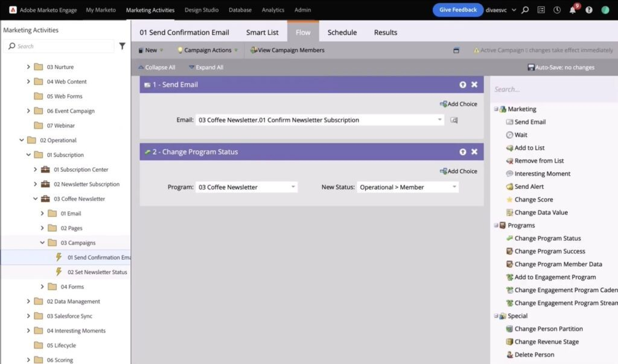Select Add to List flow action
This screenshot has width=618, height=364.
[x=525, y=148]
